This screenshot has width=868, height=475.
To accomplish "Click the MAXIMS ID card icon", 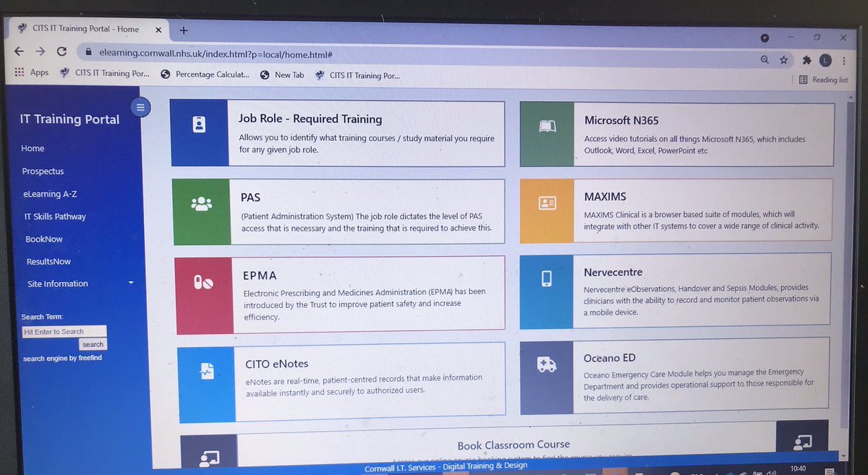I will click(547, 205).
